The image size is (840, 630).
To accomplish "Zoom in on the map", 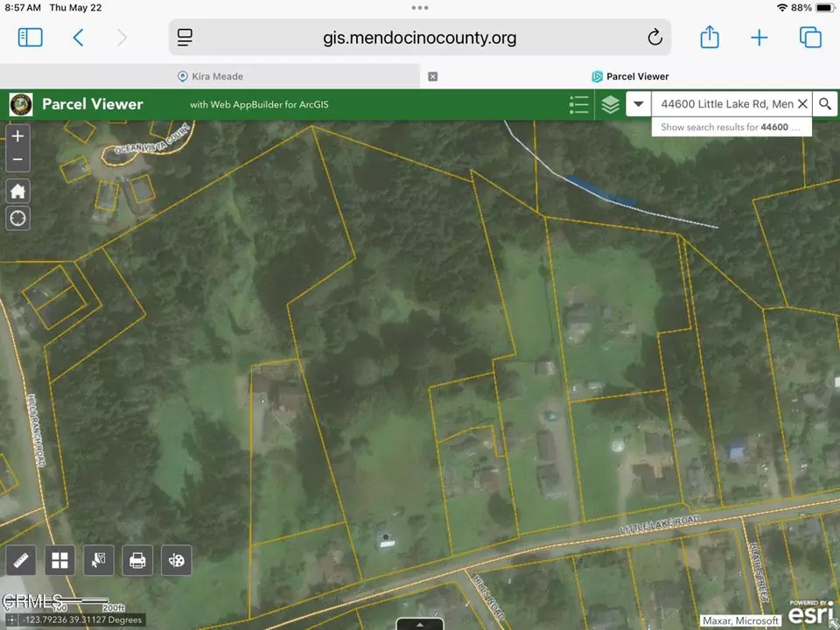I will [17, 136].
